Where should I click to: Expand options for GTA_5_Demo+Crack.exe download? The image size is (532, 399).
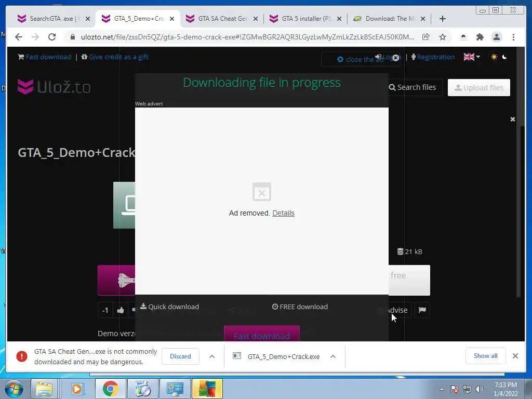(333, 356)
